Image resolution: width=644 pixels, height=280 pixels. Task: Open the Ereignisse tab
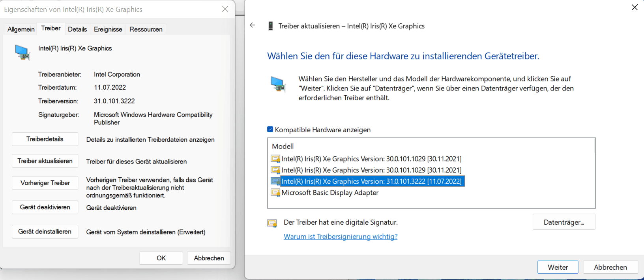point(108,29)
